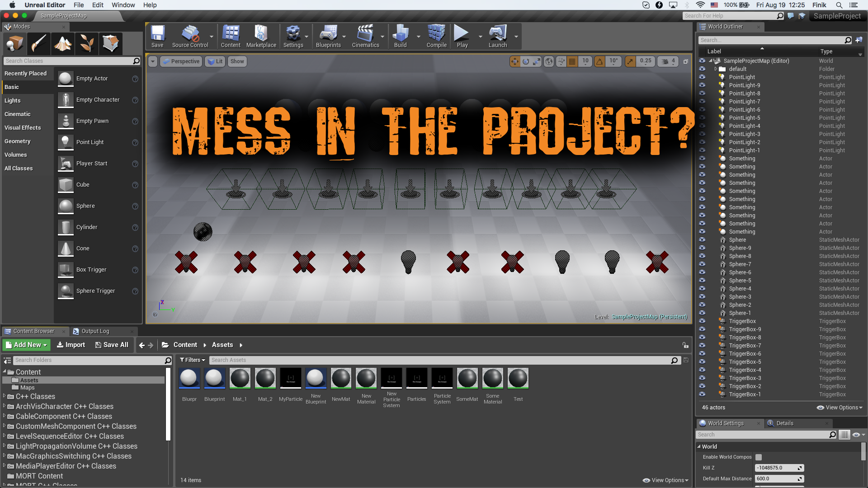
Task: Open Source Control toolbar icon
Action: (x=190, y=36)
